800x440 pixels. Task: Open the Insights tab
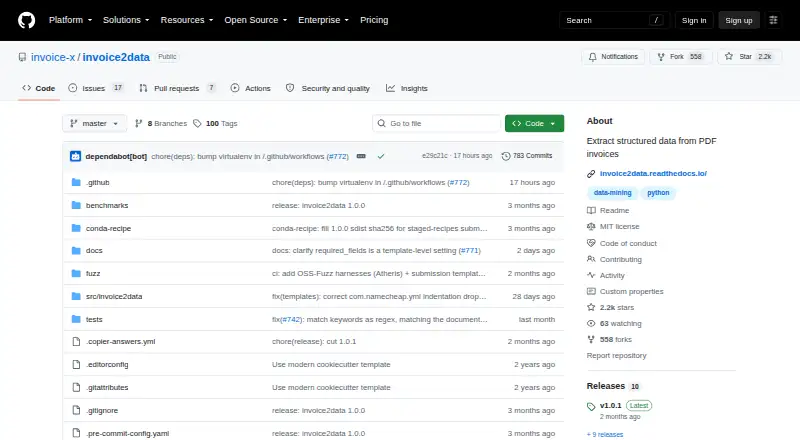(x=407, y=88)
